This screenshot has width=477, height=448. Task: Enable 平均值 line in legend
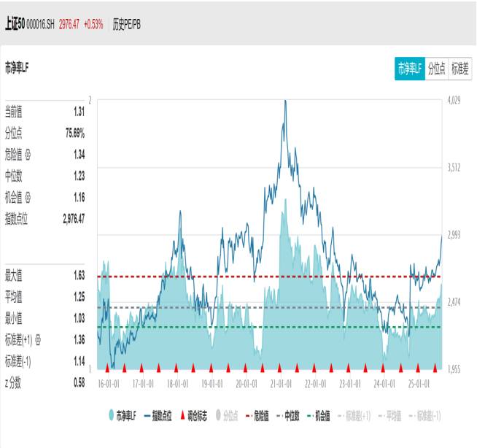click(389, 415)
